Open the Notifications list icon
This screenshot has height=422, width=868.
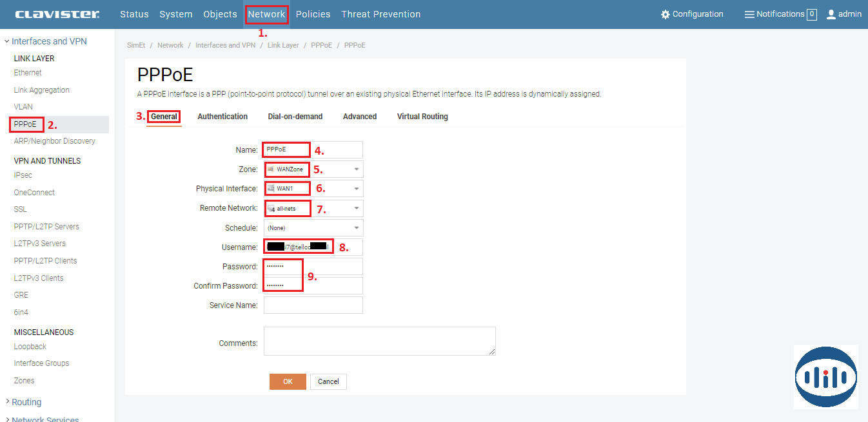(749, 14)
